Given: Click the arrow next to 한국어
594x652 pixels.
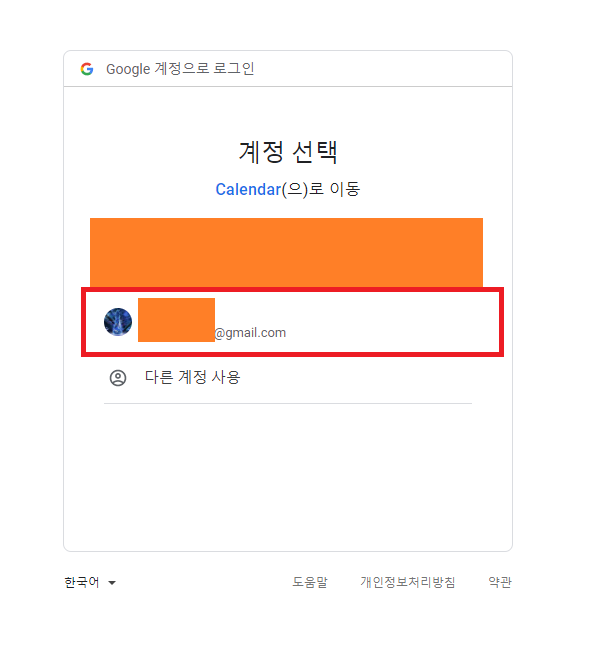Looking at the screenshot, I should click(112, 583).
